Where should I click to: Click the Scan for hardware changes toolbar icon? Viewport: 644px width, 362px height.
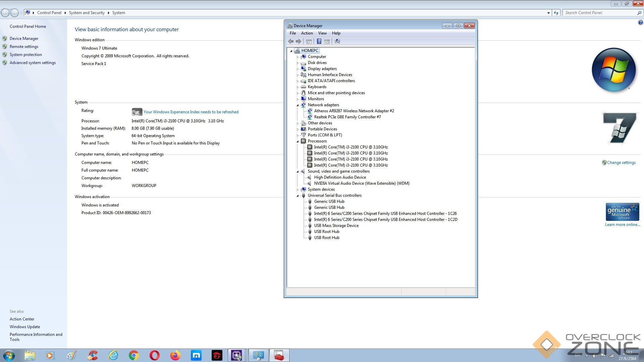coord(337,41)
